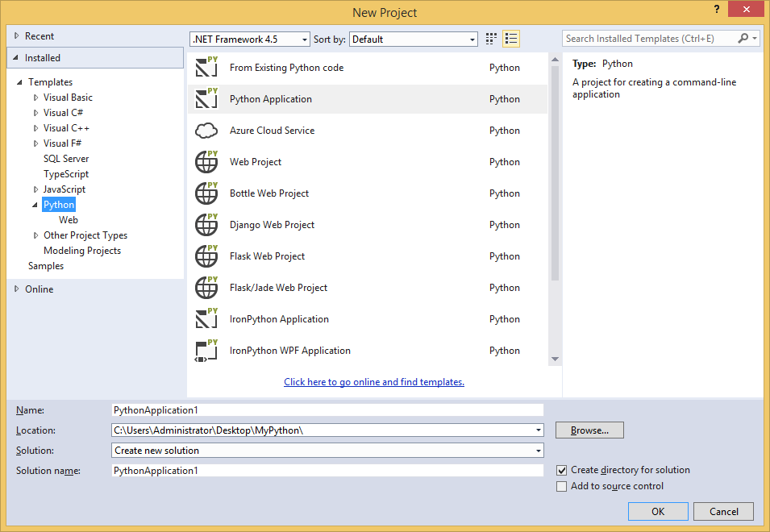Select the Web node under Python
770x532 pixels.
[x=69, y=220]
